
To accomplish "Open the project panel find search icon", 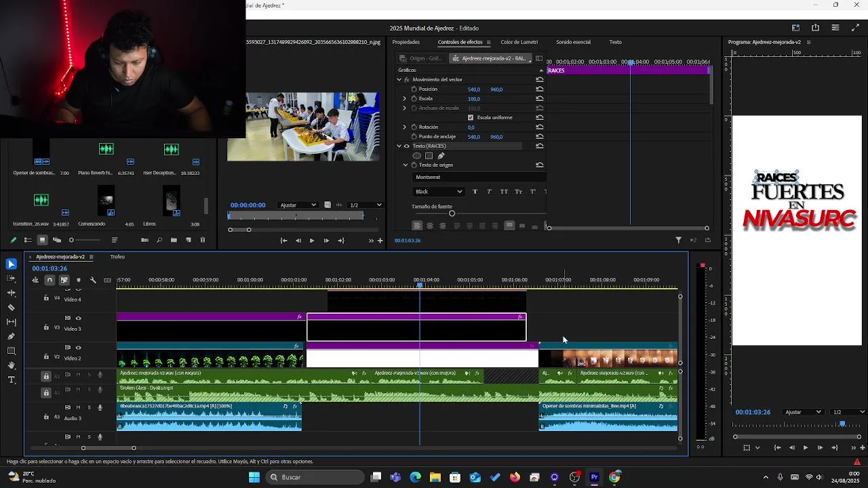I will click(159, 240).
